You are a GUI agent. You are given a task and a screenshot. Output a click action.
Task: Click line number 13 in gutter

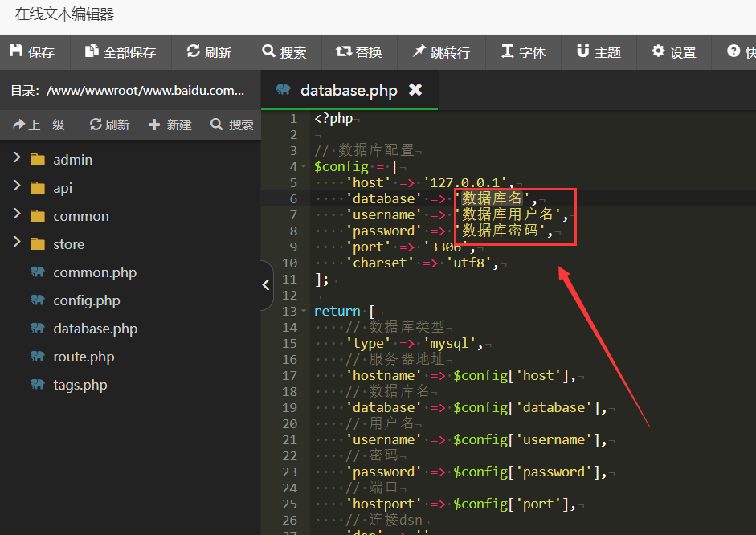[x=289, y=311]
